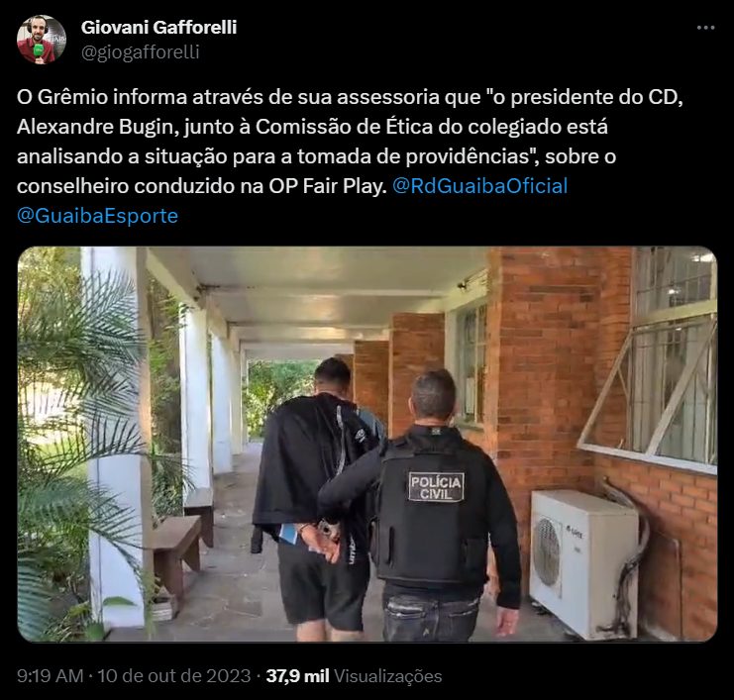Open the @GuaibaEsporte mention
Image resolution: width=734 pixels, height=700 pixels.
(x=97, y=216)
